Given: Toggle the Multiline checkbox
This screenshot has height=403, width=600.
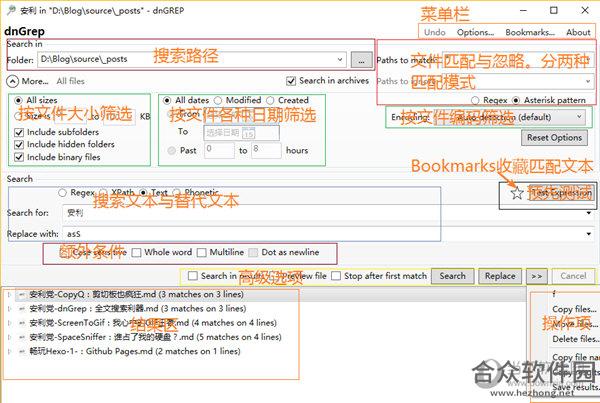Looking at the screenshot, I should (201, 253).
